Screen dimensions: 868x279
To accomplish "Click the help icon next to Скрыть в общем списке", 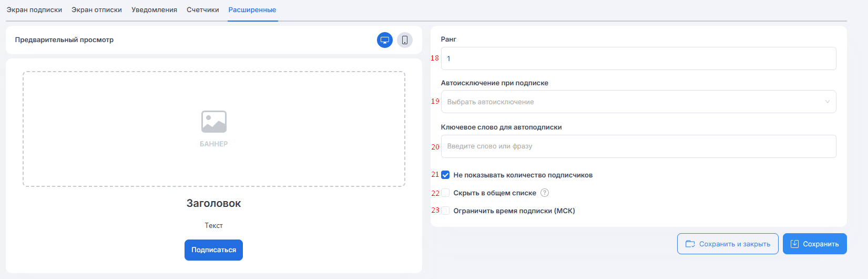I will point(545,193).
